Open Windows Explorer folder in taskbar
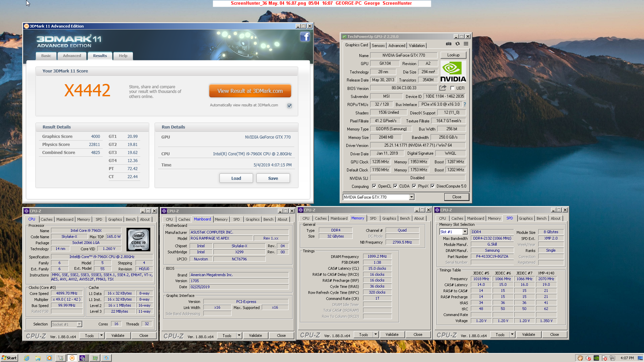This screenshot has height=362, width=644. click(x=38, y=358)
